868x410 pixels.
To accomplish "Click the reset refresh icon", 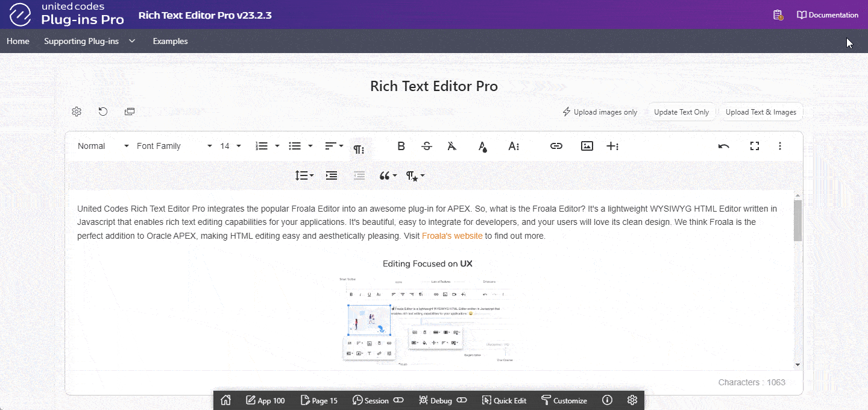I will click(103, 112).
